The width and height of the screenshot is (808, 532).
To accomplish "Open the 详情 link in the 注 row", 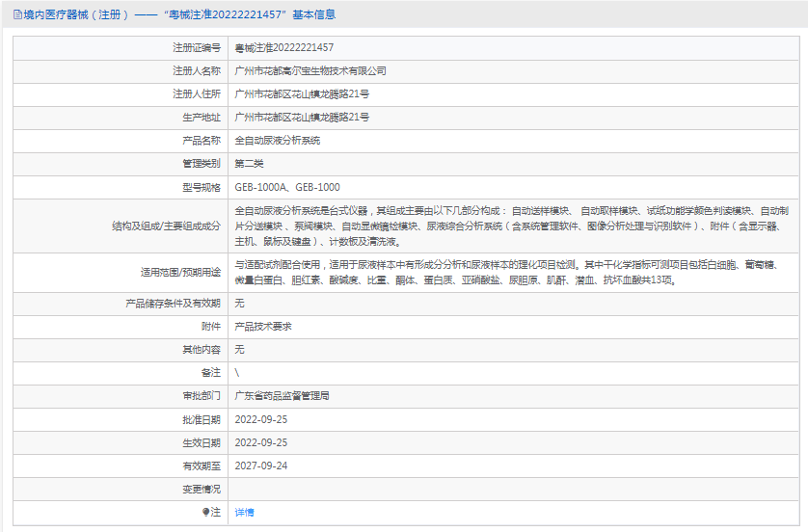I will tap(244, 512).
